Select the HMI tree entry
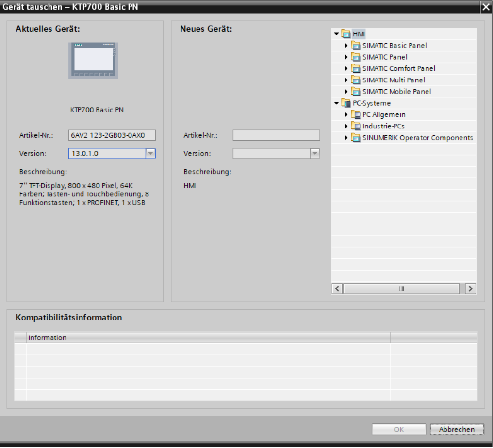493x448 pixels. (x=359, y=34)
